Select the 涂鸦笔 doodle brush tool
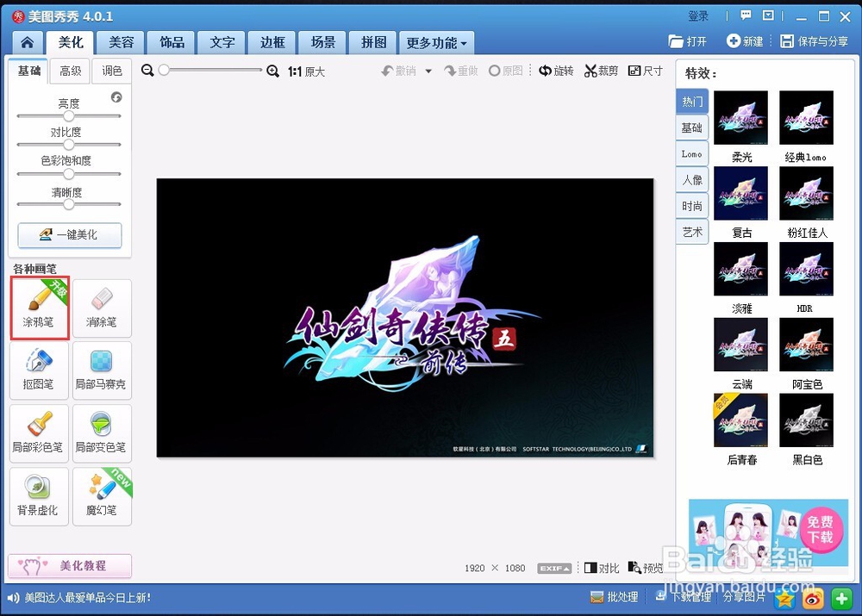 40,308
